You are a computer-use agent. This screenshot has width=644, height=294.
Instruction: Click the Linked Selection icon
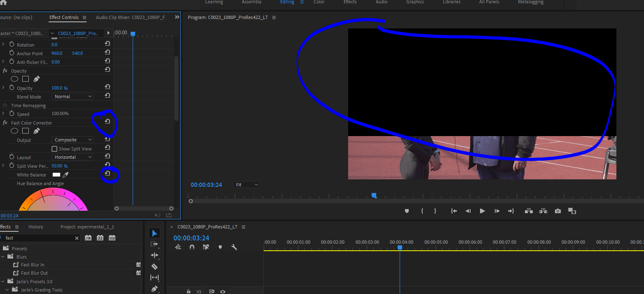(206, 247)
